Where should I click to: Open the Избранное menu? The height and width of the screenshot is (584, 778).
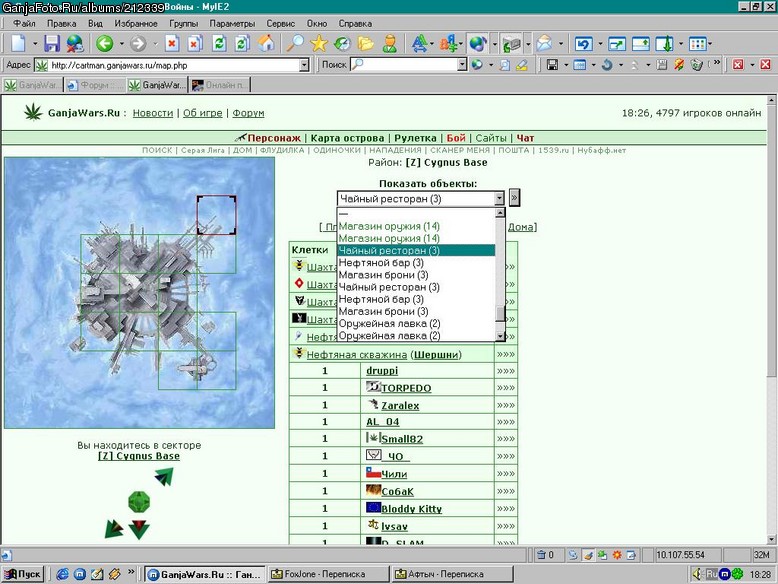coord(136,23)
